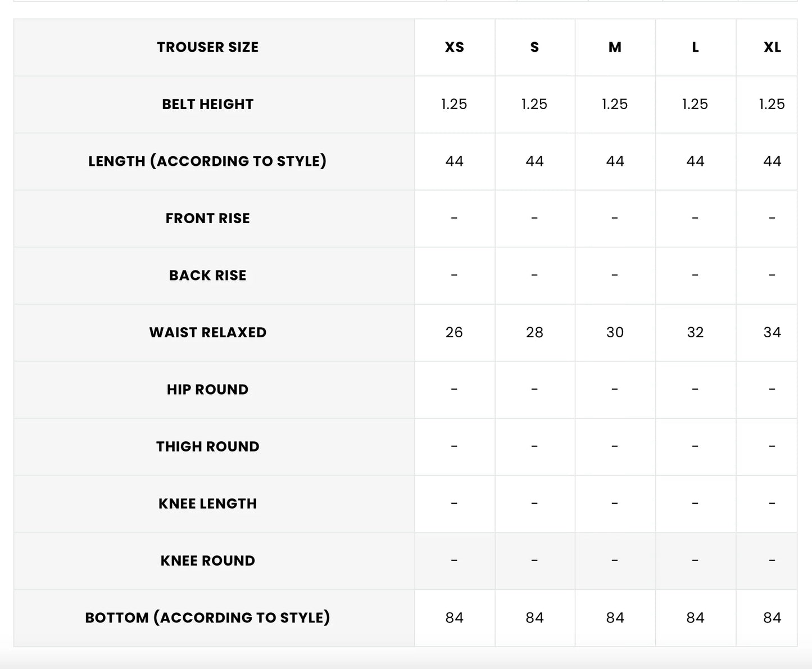Click the KNEE LENGTH row label
Image resolution: width=812 pixels, height=669 pixels.
tap(207, 504)
